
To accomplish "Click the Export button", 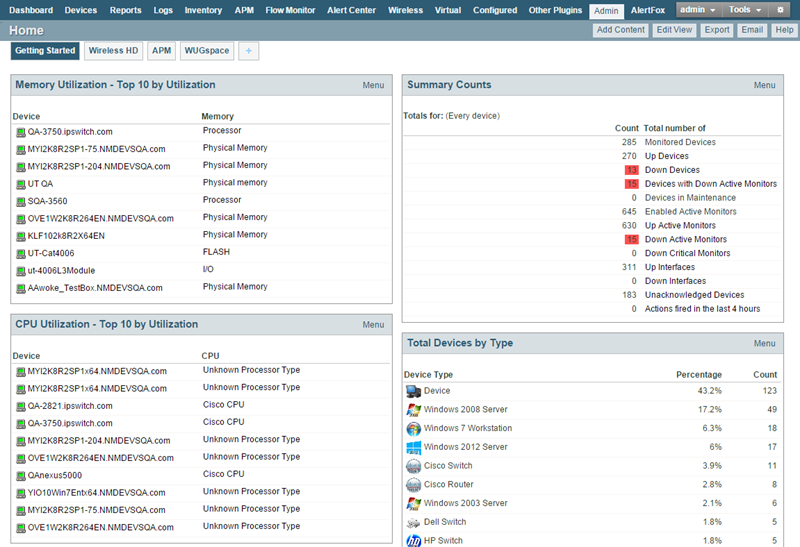I will point(716,30).
